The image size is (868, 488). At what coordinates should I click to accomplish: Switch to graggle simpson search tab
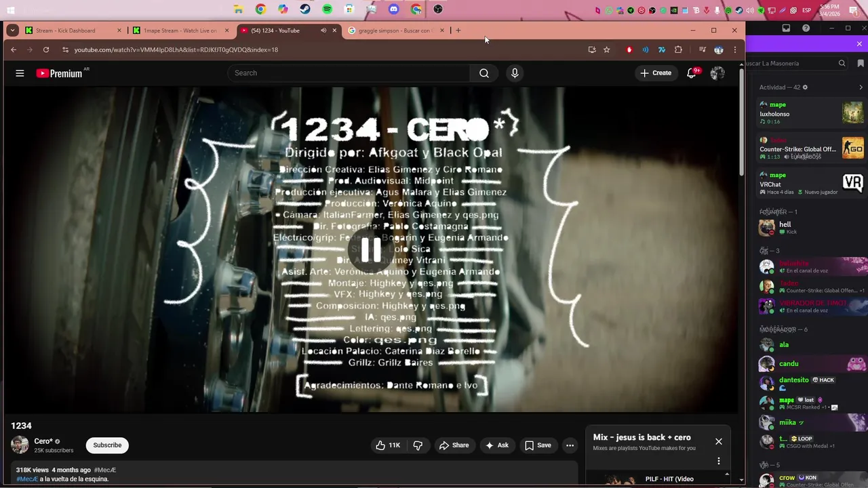pyautogui.click(x=397, y=30)
